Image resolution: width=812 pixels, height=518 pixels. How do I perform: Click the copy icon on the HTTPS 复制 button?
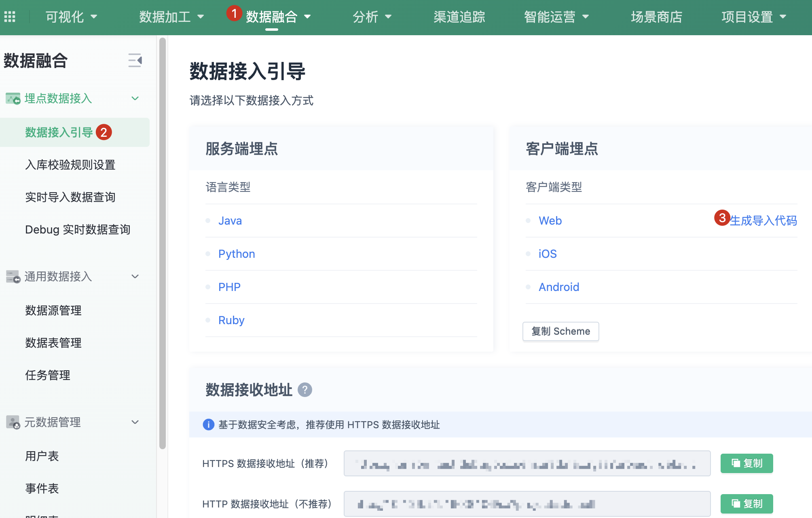(x=736, y=463)
